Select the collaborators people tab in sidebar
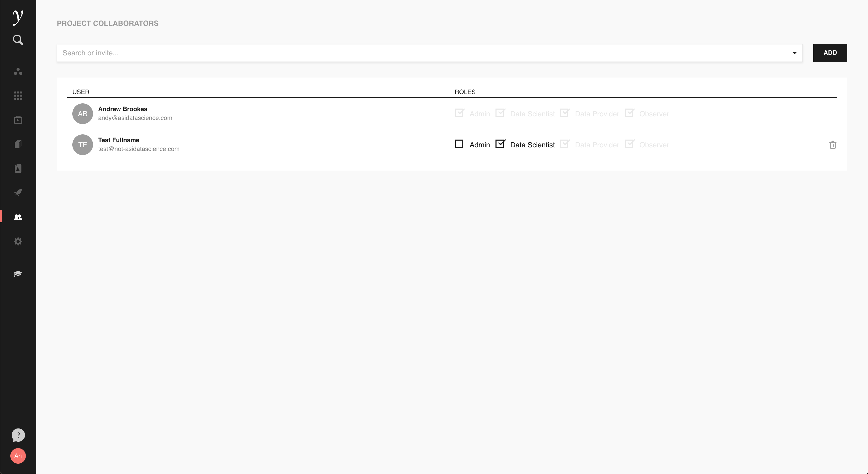 [x=18, y=217]
